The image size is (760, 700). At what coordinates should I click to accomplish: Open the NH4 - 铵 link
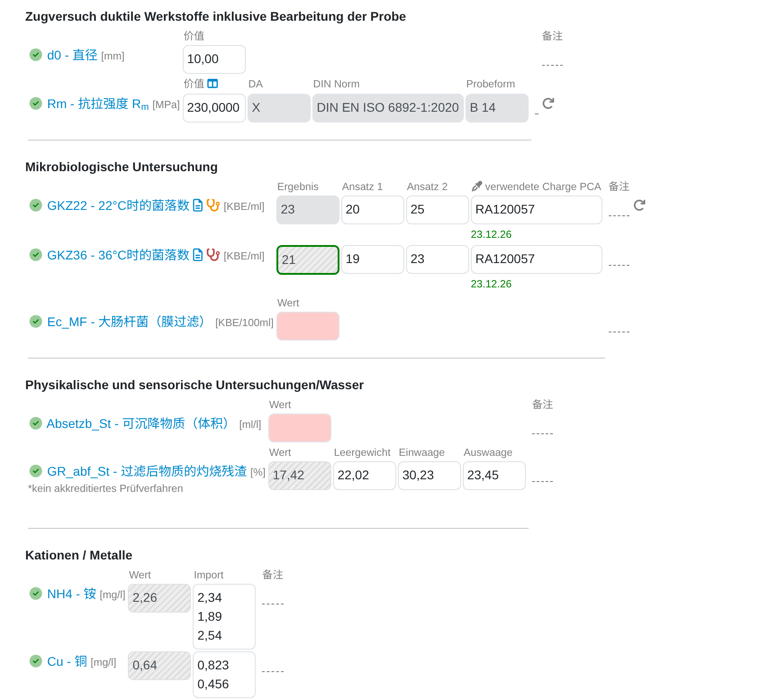72,594
